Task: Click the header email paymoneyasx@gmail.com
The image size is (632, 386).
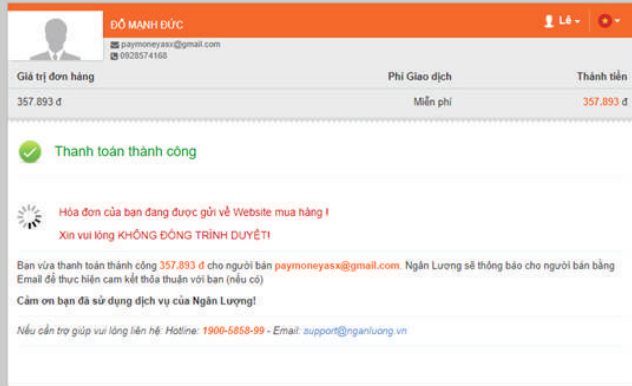Action: pos(170,44)
